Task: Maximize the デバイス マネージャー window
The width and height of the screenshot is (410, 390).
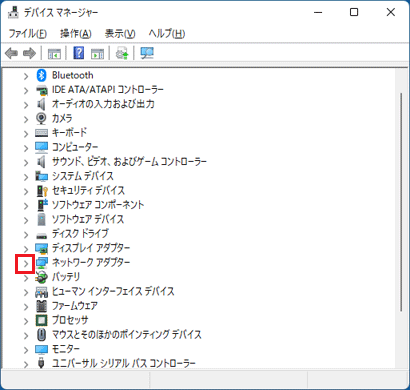Action: click(x=354, y=12)
